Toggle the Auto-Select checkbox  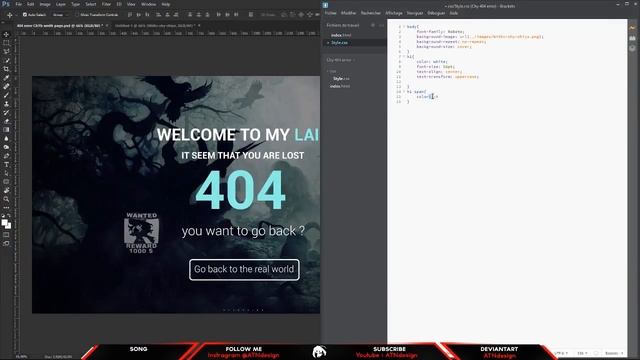[x=25, y=15]
